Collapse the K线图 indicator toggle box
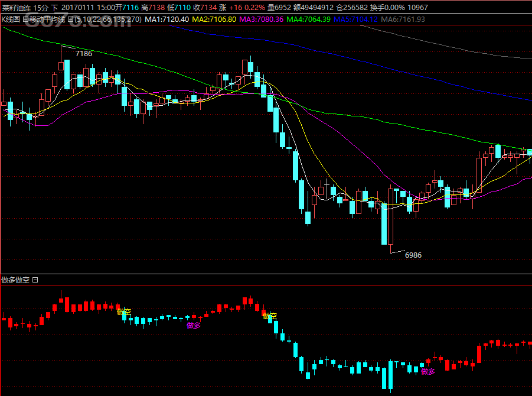Screen dimensions: 532x396 tap(25, 20)
